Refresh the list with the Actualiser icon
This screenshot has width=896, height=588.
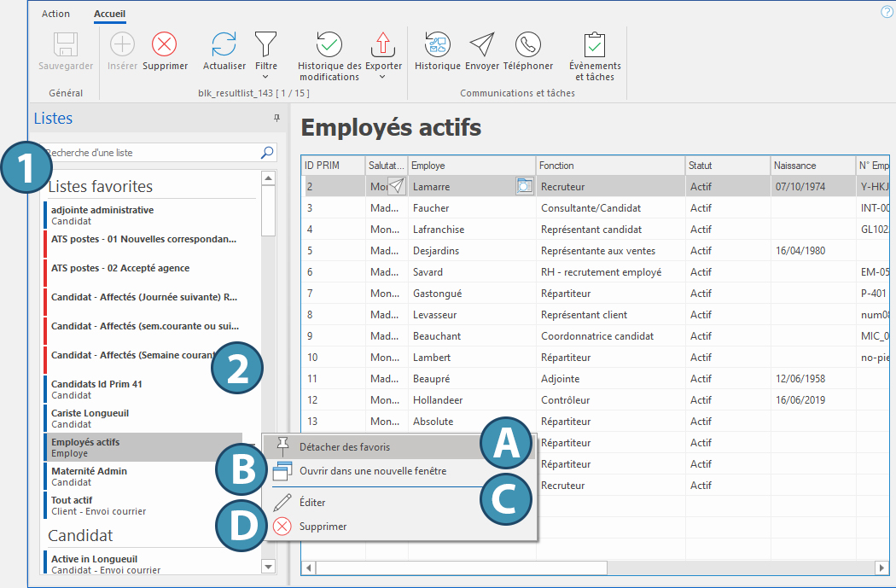(x=224, y=44)
